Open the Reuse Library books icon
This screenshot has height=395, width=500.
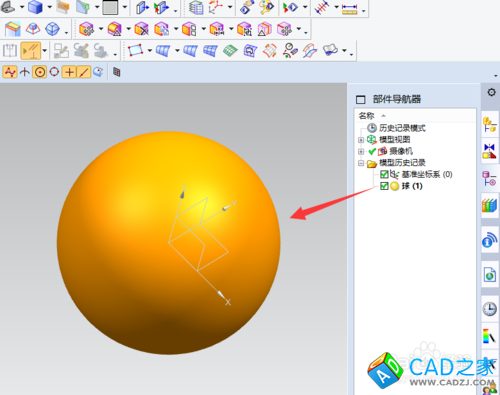[x=489, y=205]
